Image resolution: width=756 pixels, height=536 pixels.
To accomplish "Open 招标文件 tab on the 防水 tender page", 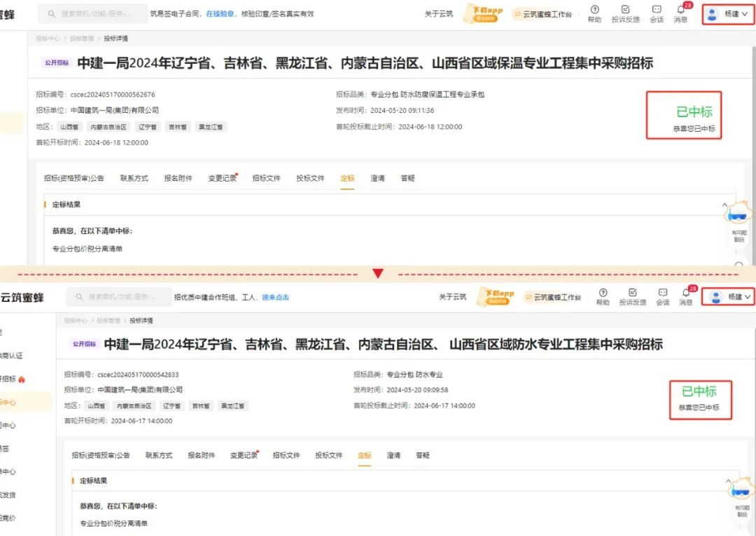I will tap(286, 455).
